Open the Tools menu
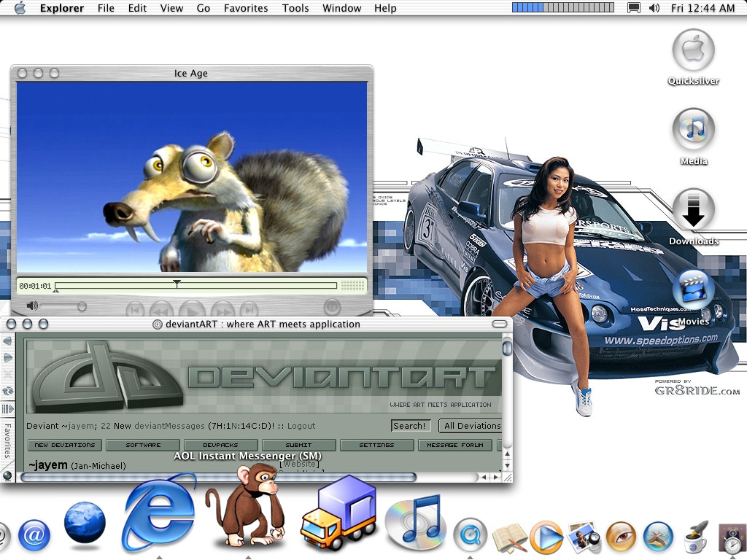This screenshot has height=560, width=747. [295, 8]
